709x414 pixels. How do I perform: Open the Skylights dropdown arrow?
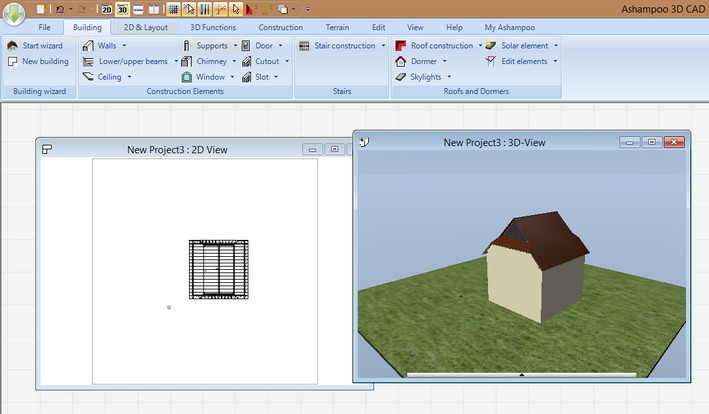point(449,77)
